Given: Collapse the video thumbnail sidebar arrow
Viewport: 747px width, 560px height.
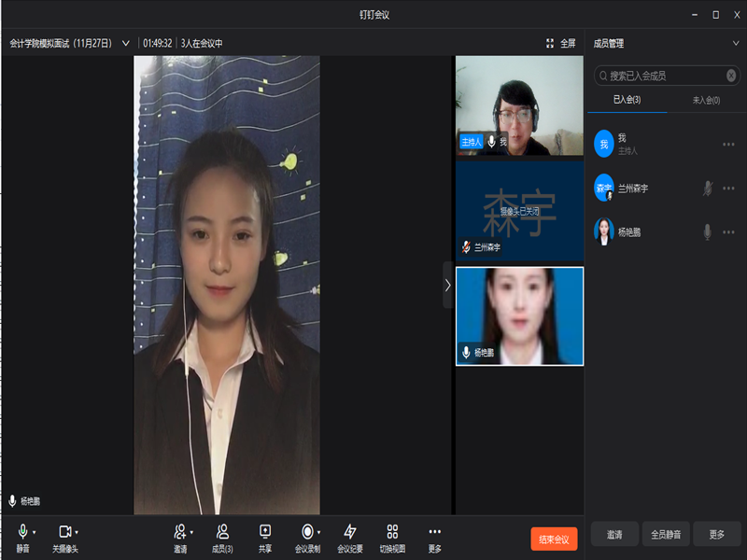Looking at the screenshot, I should pyautogui.click(x=447, y=285).
